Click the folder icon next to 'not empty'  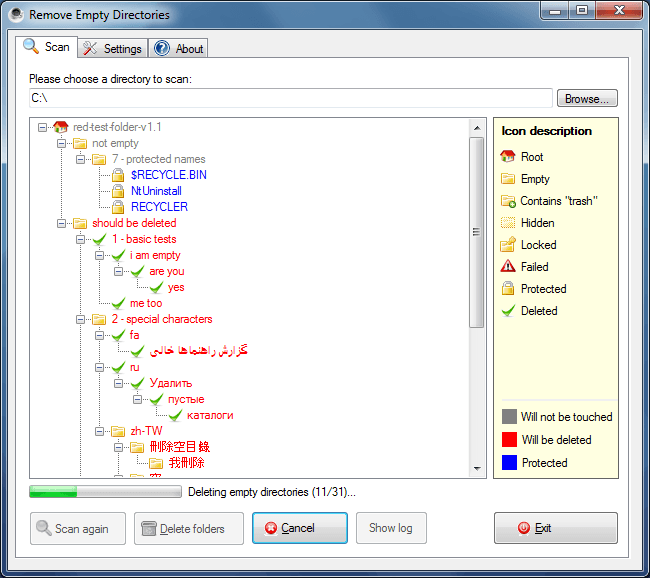point(80,143)
